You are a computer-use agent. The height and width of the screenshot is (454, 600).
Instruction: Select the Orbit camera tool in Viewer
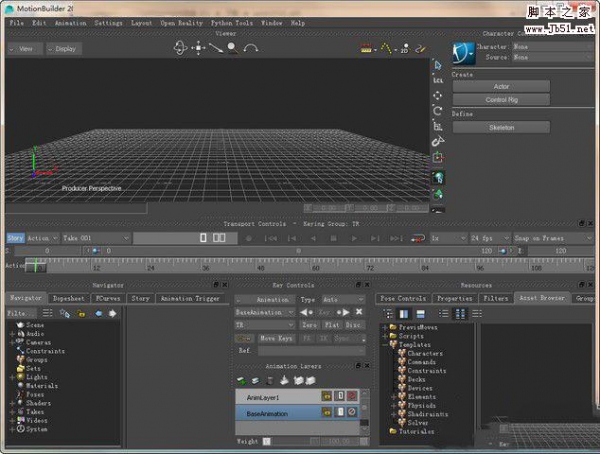click(180, 48)
